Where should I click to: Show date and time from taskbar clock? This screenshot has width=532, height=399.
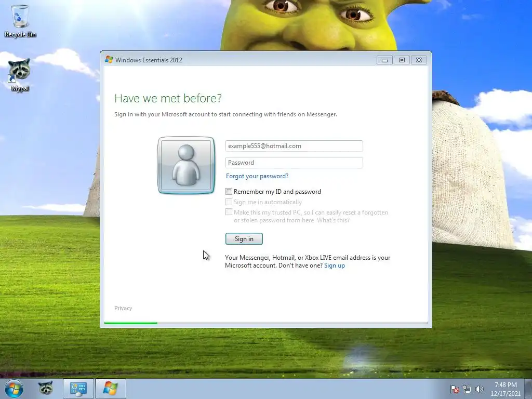tap(506, 389)
